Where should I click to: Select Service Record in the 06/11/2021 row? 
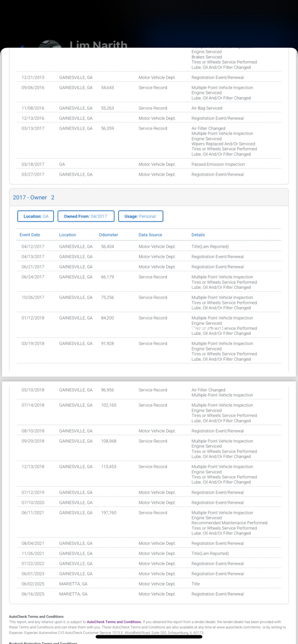pyautogui.click(x=152, y=512)
